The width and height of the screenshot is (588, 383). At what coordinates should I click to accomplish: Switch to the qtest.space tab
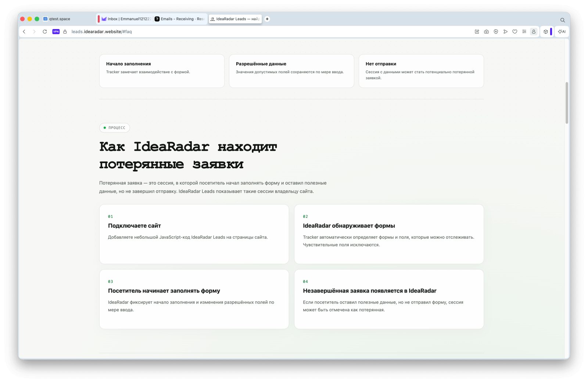57,19
